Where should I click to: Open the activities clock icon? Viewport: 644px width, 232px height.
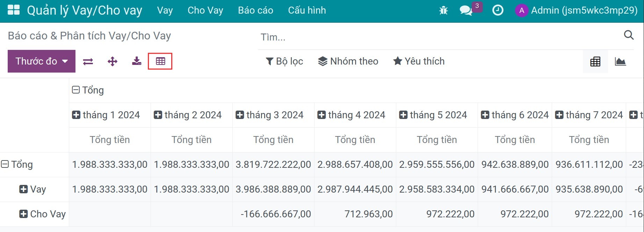tap(498, 10)
